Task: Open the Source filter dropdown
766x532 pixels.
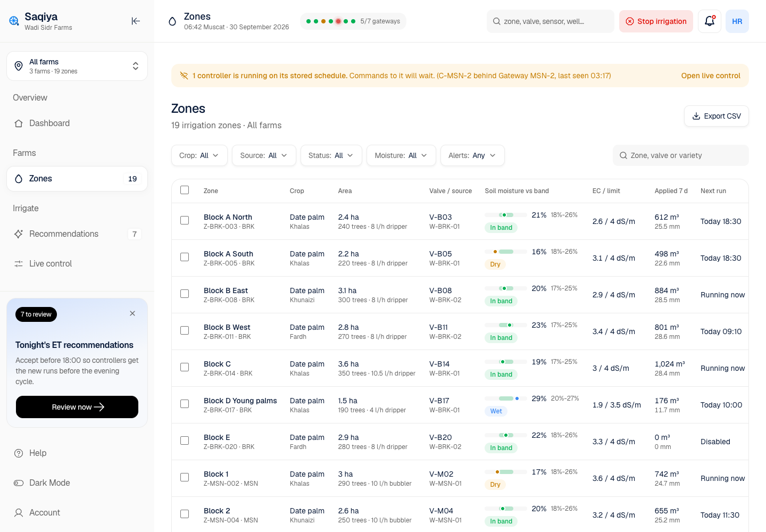Action: click(x=264, y=155)
